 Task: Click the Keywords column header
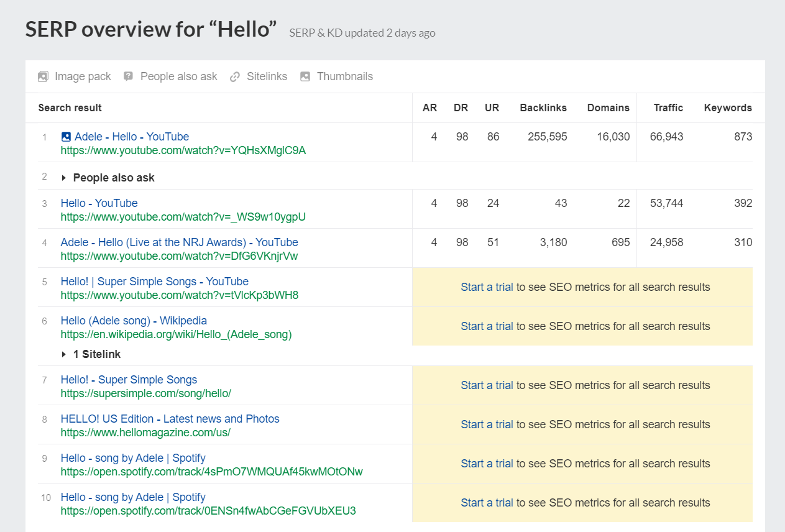[x=727, y=108]
